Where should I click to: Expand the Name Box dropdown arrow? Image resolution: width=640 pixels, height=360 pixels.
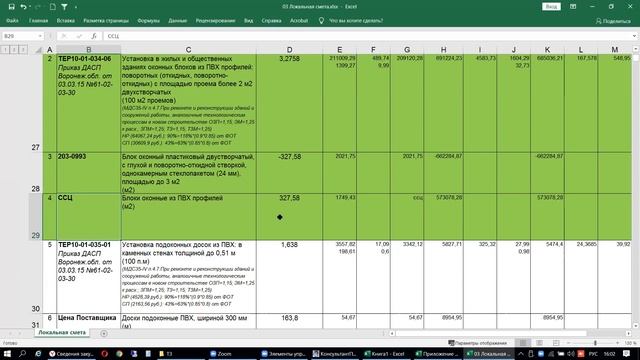tap(40, 36)
